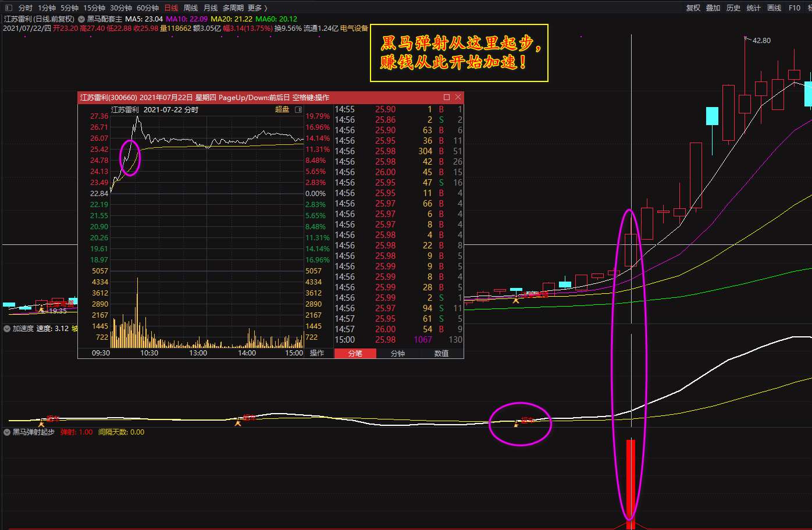Switch to the 分时 chart period
This screenshot has height=530, width=812.
[26, 8]
